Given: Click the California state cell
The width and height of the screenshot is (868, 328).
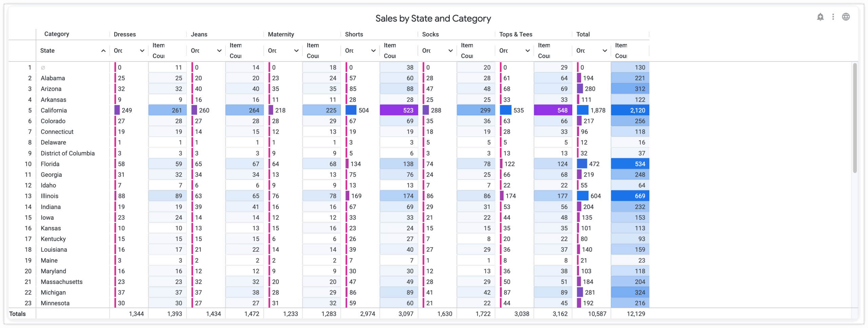Looking at the screenshot, I should (x=54, y=110).
